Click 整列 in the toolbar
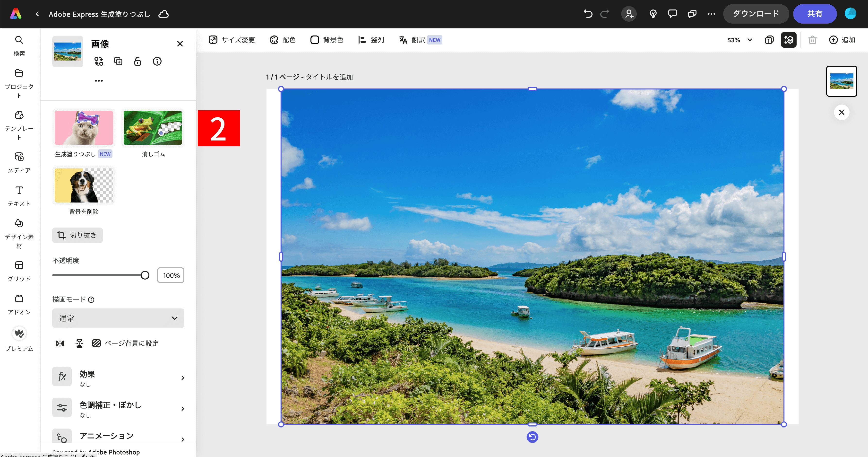The image size is (868, 457). (x=371, y=40)
